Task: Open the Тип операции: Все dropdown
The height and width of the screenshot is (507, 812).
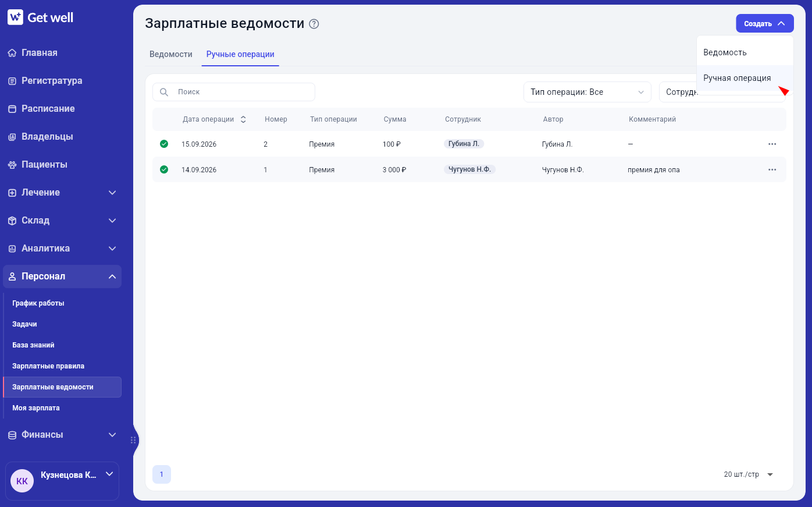Action: click(587, 92)
